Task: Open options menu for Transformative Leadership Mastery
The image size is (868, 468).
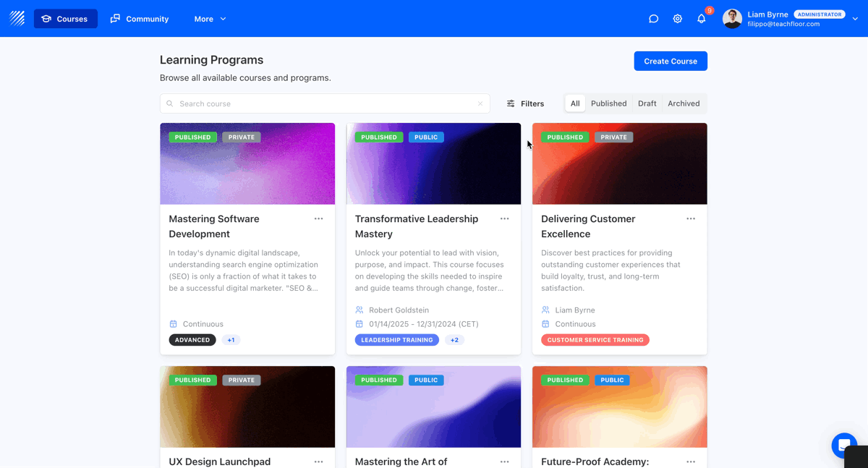Action: 504,218
